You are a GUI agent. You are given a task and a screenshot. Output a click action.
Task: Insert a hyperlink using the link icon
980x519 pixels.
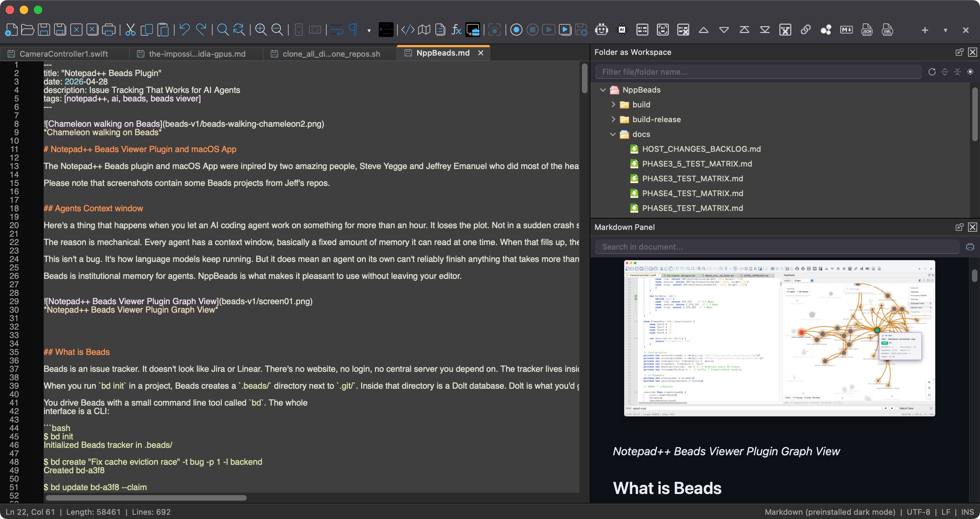805,30
